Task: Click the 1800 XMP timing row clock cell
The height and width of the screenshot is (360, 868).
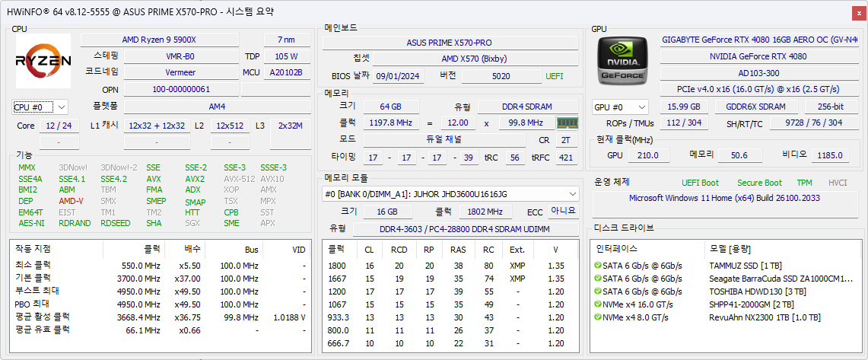Action: tap(337, 266)
